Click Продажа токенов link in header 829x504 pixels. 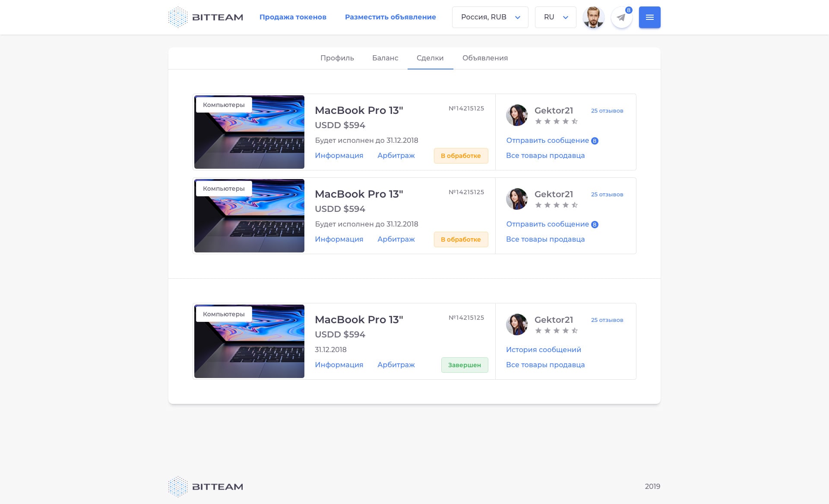click(x=293, y=17)
